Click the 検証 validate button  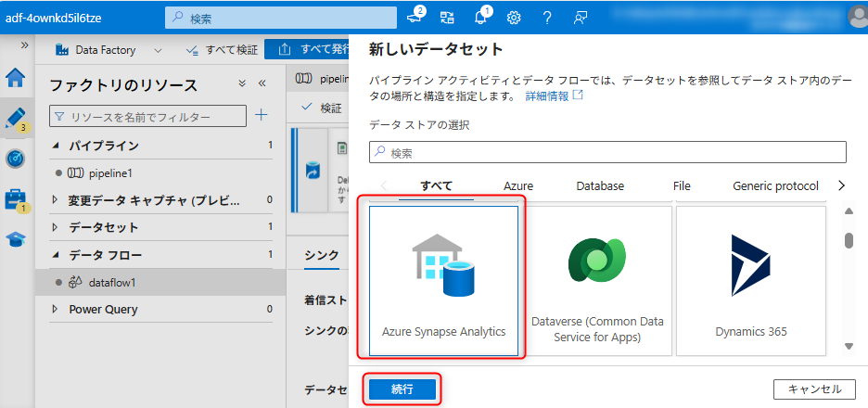tap(323, 108)
